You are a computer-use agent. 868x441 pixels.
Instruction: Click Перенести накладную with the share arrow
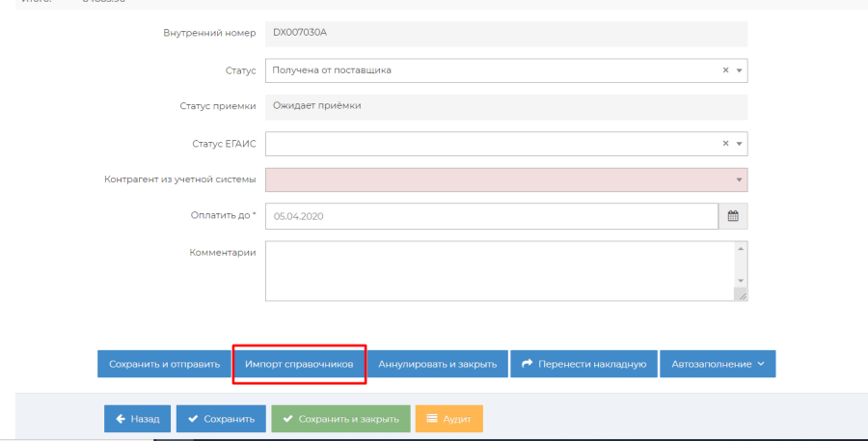point(583,364)
